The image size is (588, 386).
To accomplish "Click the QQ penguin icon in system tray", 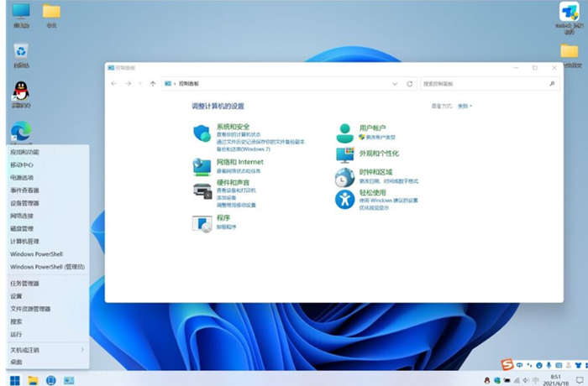I will pos(487,380).
